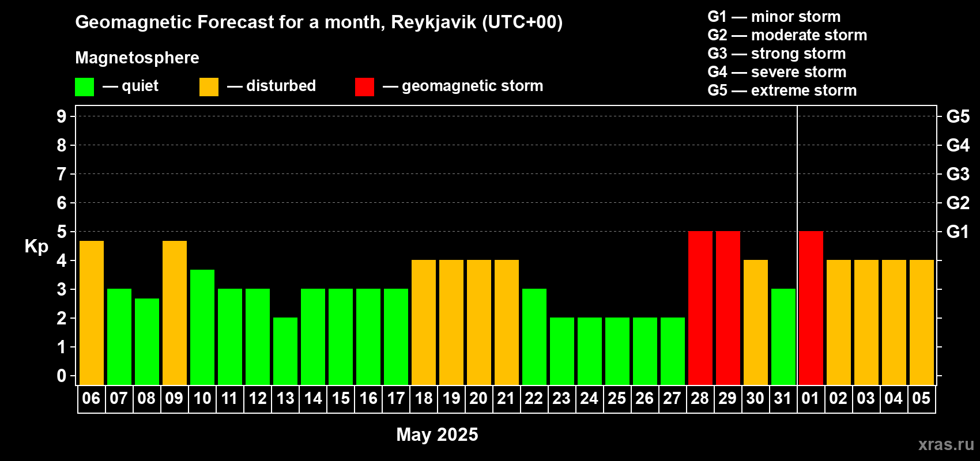Click date label "06" on x-axis
This screenshot has height=461, width=980.
pos(91,398)
